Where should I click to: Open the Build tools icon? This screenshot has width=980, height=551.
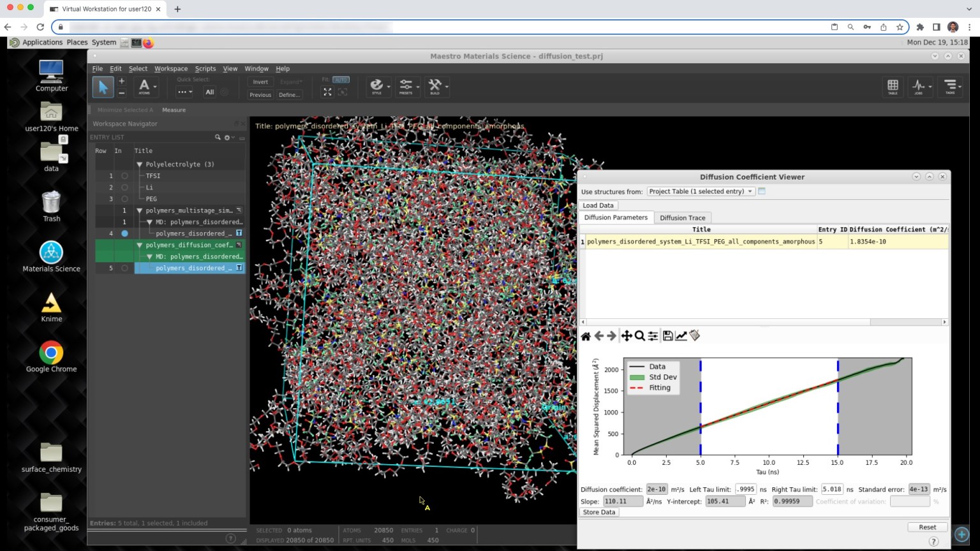[435, 85]
